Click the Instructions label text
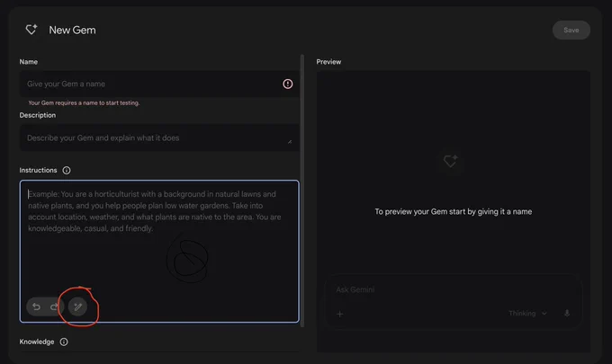612x364 pixels. tap(38, 170)
